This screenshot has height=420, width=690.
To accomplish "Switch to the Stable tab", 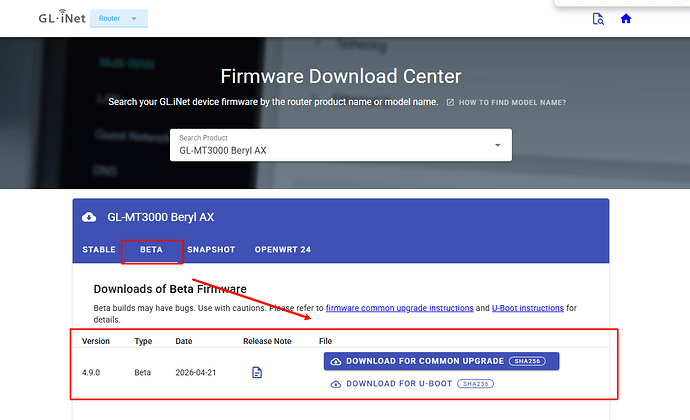I will point(99,250).
